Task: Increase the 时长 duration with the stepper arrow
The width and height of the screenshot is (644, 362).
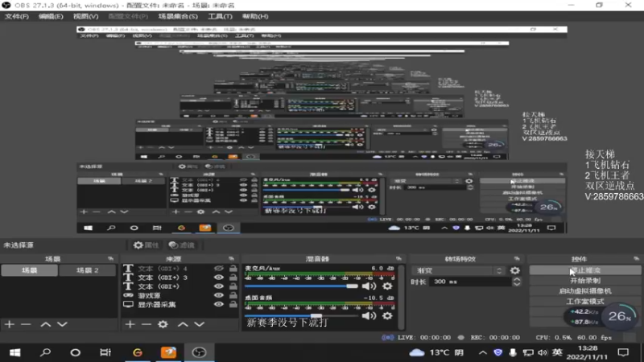Action: tap(517, 279)
